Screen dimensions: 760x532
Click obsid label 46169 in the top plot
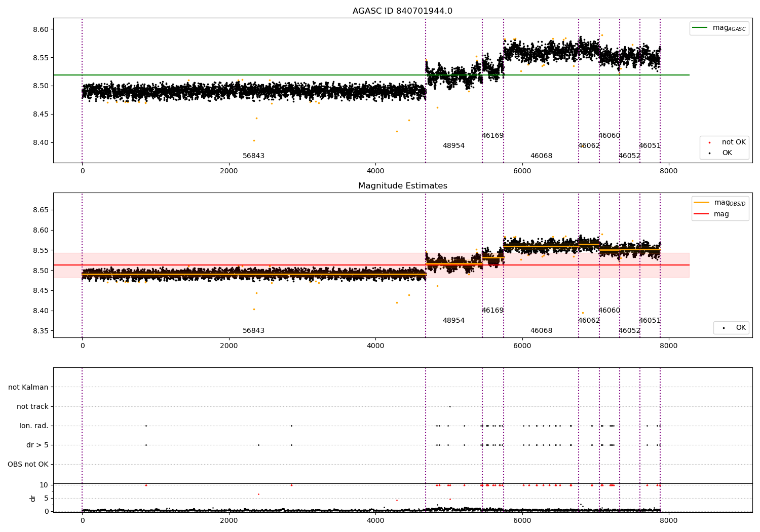(x=492, y=136)
